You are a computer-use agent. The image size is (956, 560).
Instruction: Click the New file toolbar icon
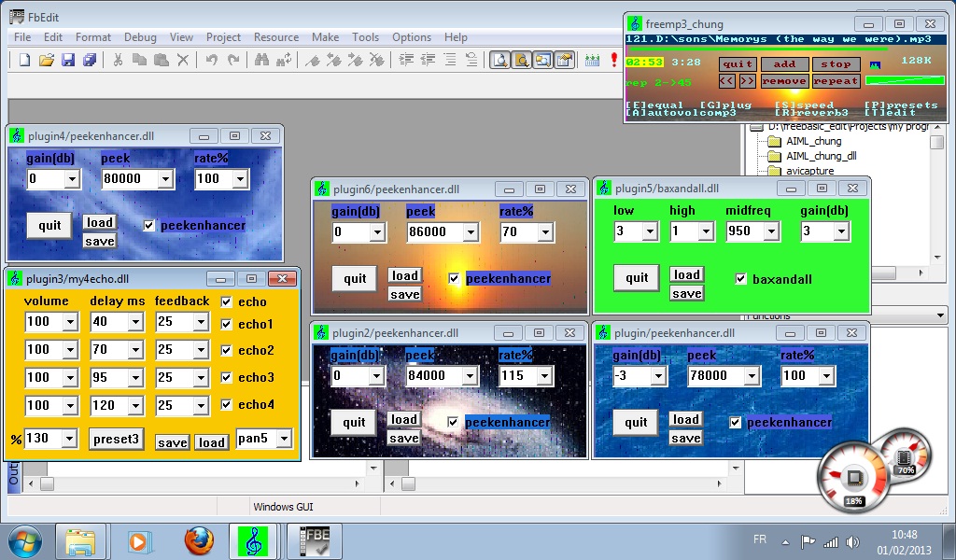[x=25, y=60]
